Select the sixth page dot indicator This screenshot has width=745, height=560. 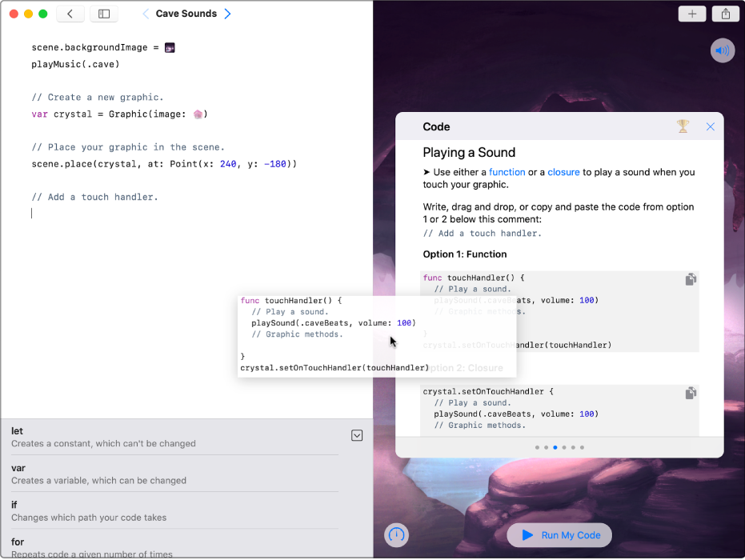click(582, 447)
